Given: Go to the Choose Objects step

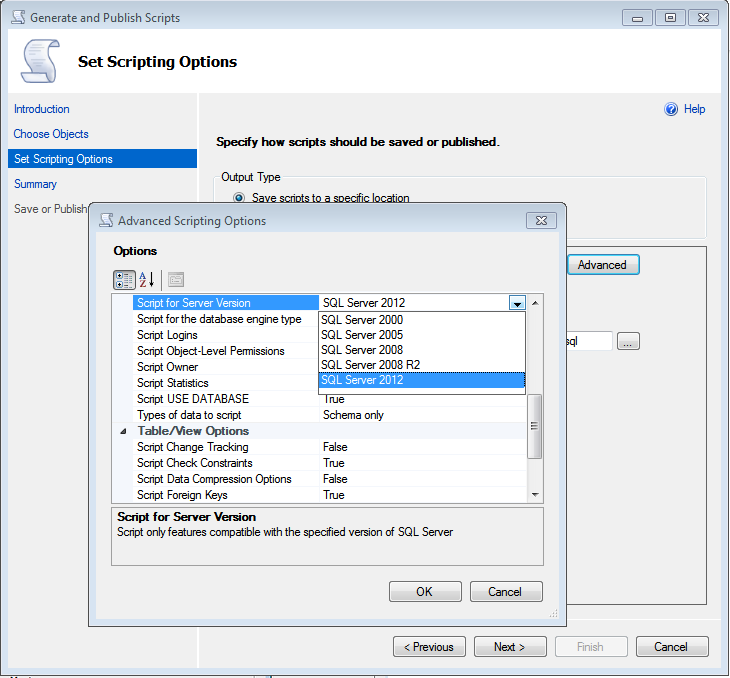Looking at the screenshot, I should point(51,134).
